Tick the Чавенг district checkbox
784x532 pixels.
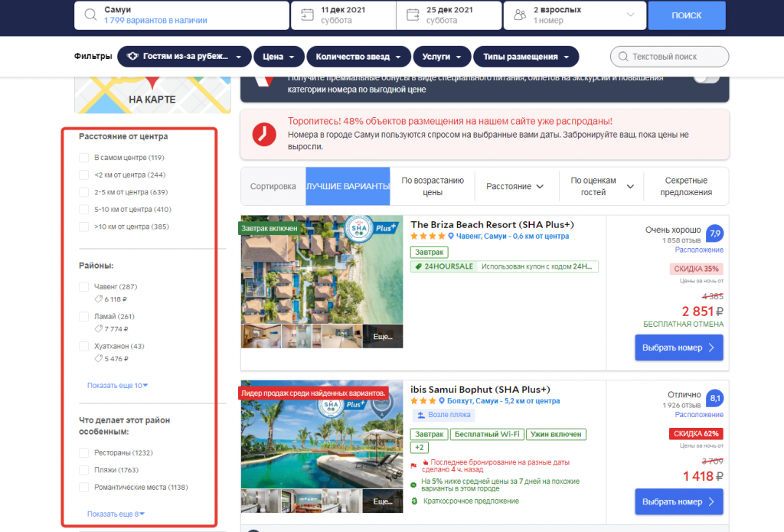[84, 287]
